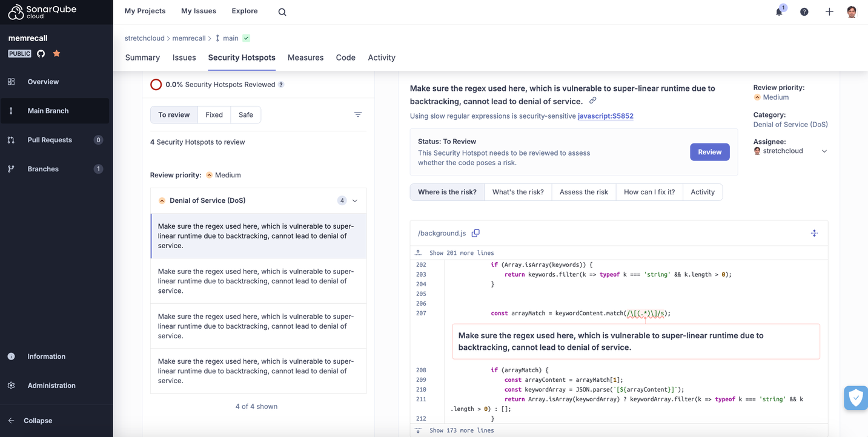Copy the /background.js file path
868x437 pixels.
[x=475, y=232]
